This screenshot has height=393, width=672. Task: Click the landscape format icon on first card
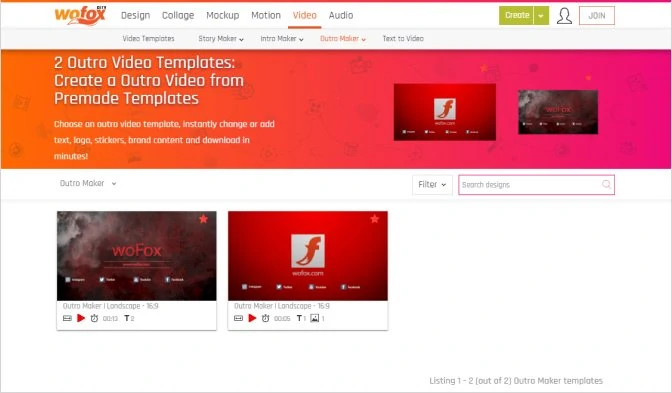[67, 318]
